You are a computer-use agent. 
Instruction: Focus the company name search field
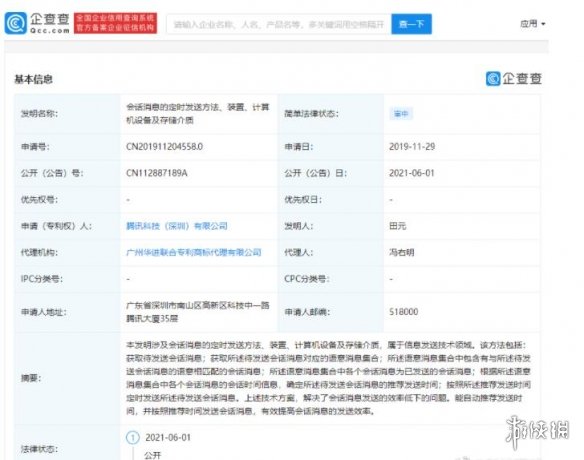point(279,24)
